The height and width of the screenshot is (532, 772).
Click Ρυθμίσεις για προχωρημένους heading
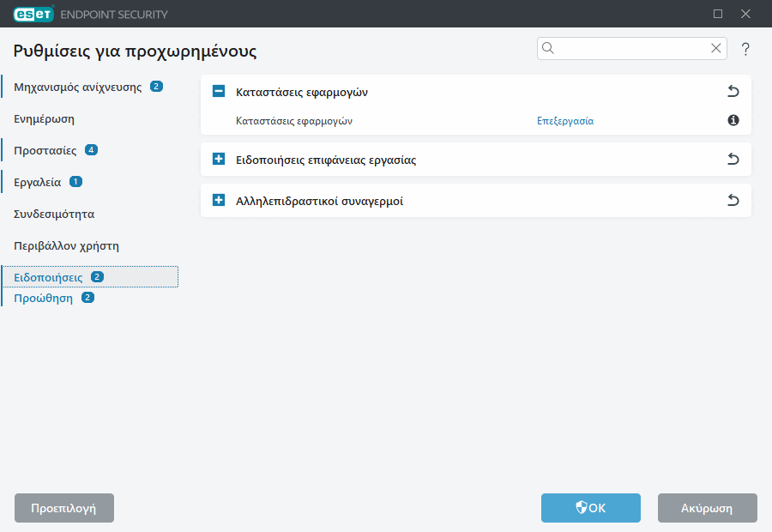[135, 51]
